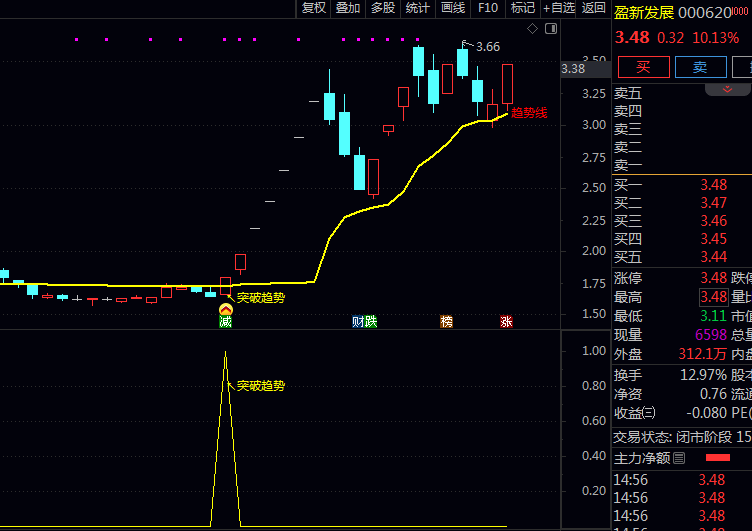Click the 标记 mark button
The image size is (752, 531).
[523, 8]
